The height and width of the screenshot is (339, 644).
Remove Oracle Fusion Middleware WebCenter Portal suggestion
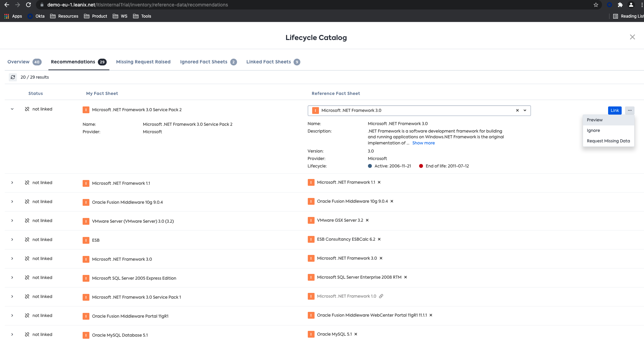(x=431, y=315)
